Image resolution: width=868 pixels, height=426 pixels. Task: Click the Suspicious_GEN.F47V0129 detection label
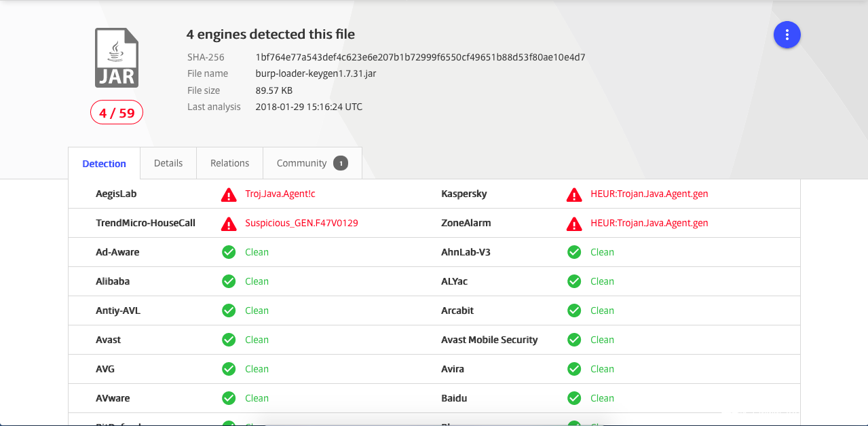coord(301,224)
